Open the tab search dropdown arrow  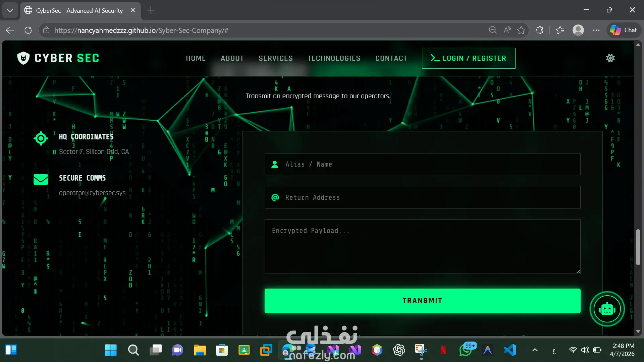(x=10, y=10)
